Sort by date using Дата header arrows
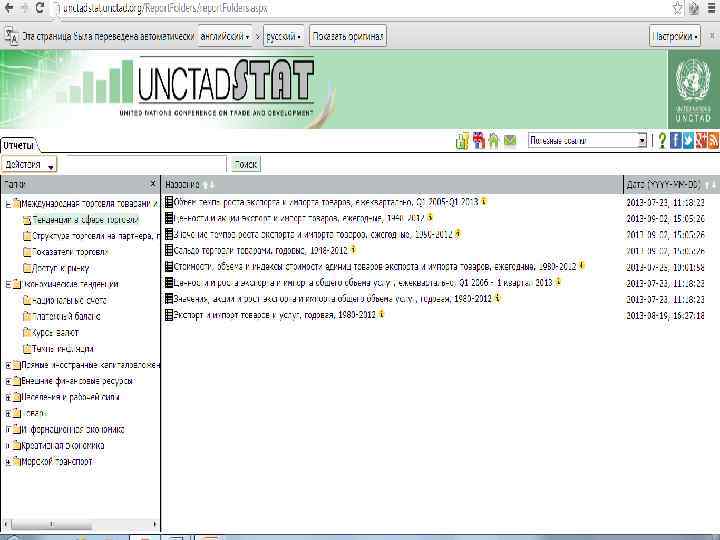The width and height of the screenshot is (720, 540). point(710,185)
